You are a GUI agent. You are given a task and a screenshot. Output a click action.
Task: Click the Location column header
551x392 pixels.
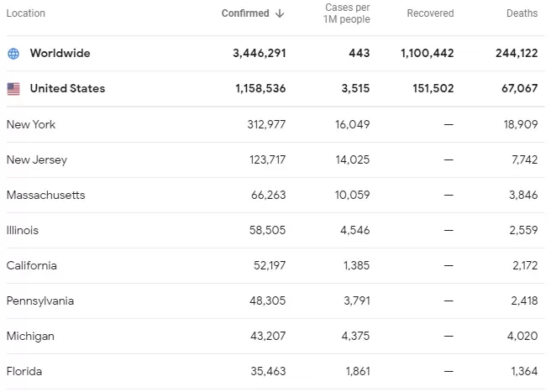(x=26, y=13)
